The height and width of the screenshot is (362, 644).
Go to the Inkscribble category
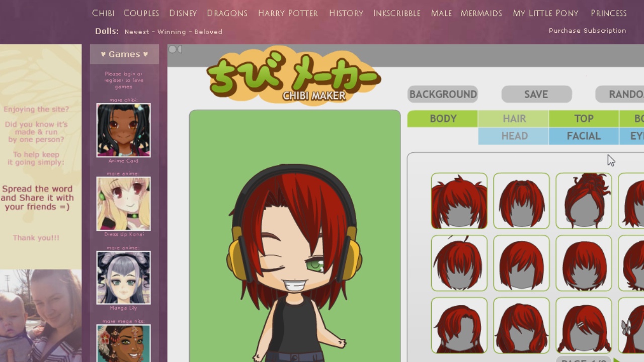397,13
